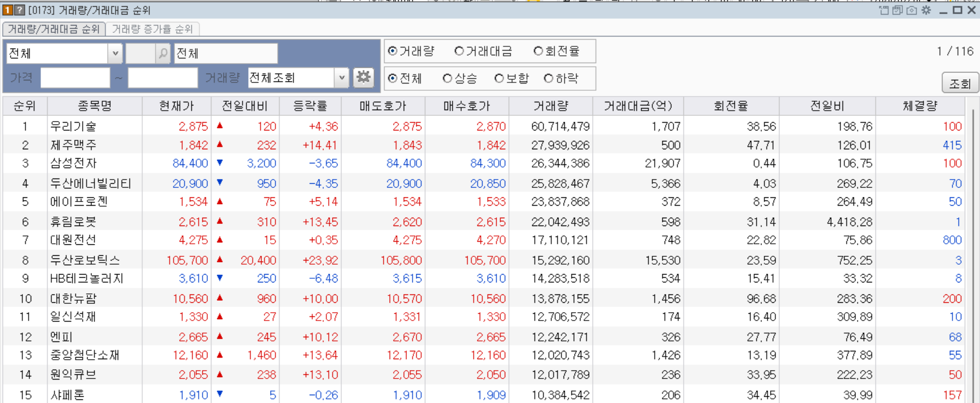Select the 제주맥주 stock name
This screenshot has height=403, width=980.
pyautogui.click(x=73, y=145)
